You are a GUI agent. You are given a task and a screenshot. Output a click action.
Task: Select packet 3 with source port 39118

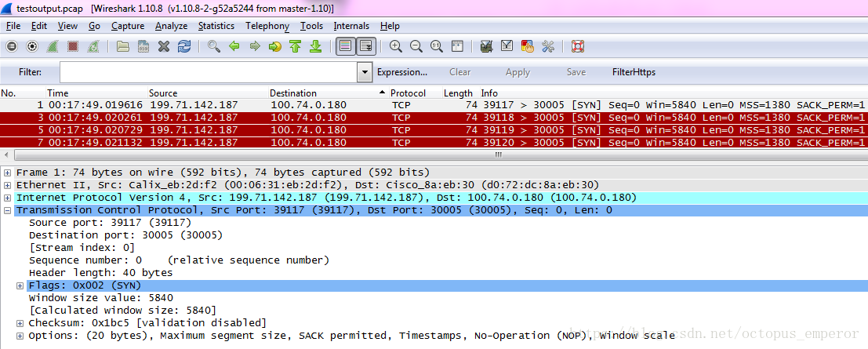point(434,118)
